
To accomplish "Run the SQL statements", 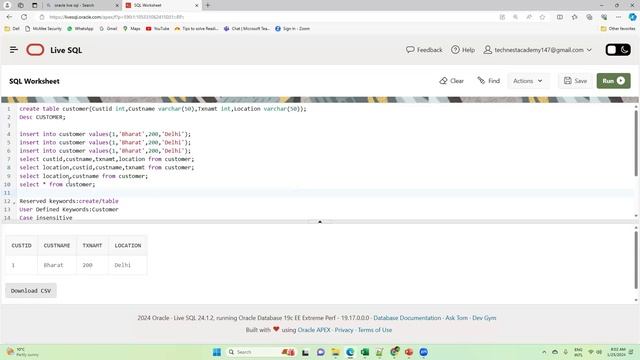I will click(x=613, y=81).
